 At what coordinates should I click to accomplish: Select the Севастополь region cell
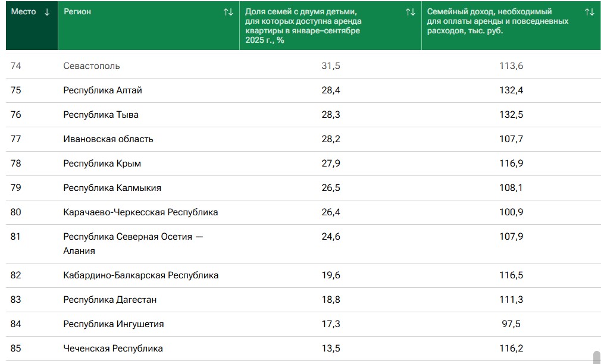point(92,66)
